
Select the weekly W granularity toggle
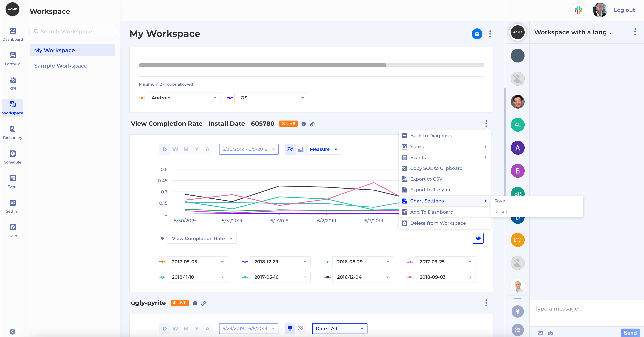(x=175, y=149)
